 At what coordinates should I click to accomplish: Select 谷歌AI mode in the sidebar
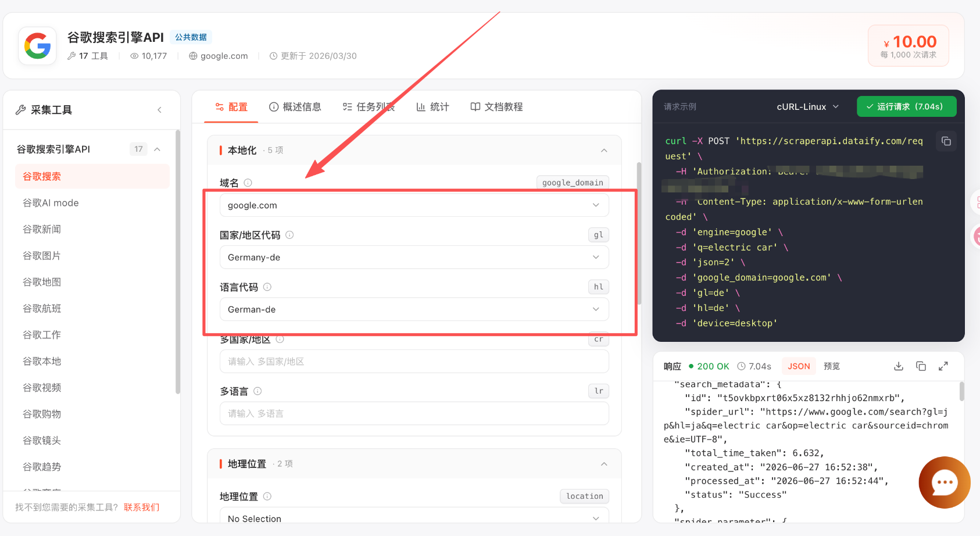click(92, 203)
